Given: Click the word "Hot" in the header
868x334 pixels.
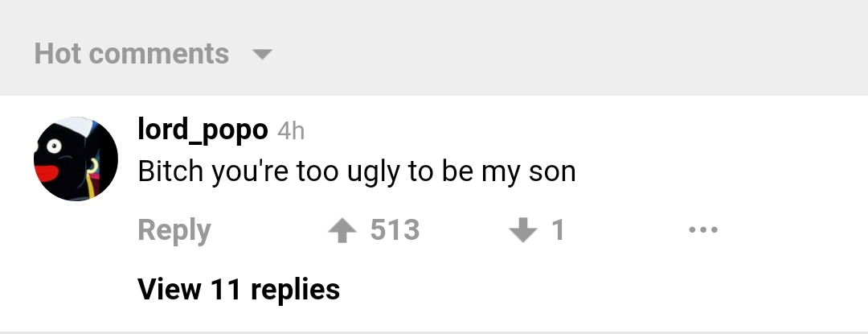Looking at the screenshot, I should (x=59, y=54).
